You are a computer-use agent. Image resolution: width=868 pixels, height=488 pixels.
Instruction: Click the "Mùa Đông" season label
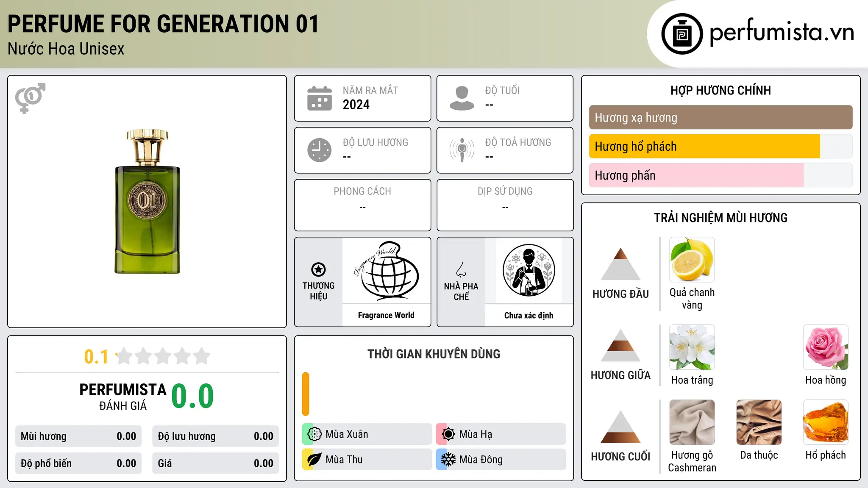[x=481, y=460]
